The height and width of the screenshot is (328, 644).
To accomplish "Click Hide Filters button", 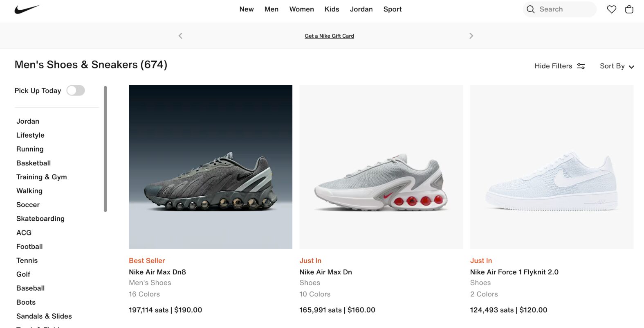I will [559, 66].
